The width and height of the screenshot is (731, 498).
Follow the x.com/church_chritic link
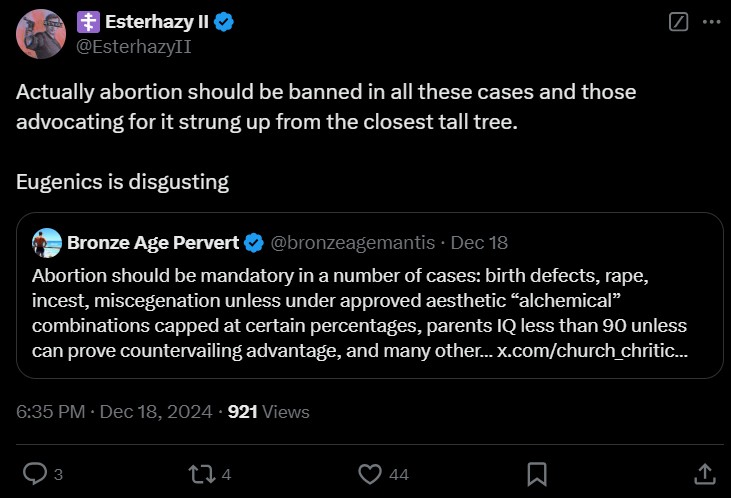click(592, 350)
